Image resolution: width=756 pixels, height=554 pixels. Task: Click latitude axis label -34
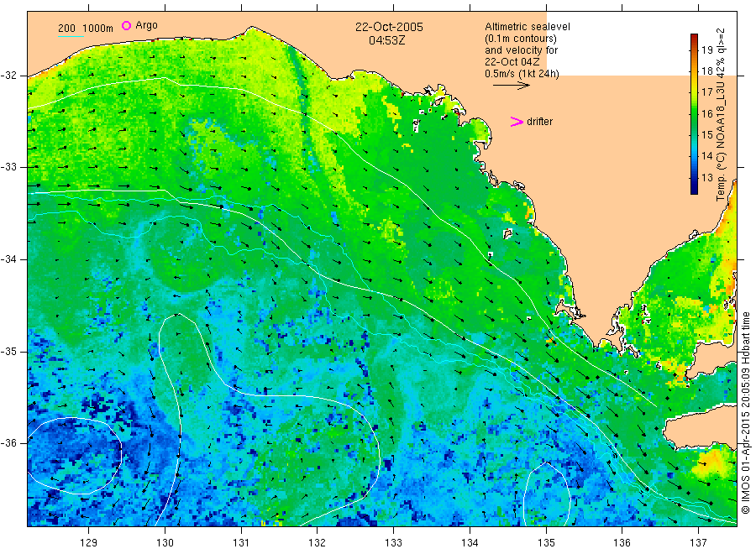pos(8,259)
